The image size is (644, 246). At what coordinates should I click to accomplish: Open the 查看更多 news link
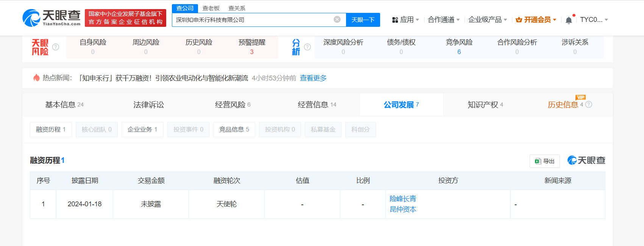pos(313,78)
